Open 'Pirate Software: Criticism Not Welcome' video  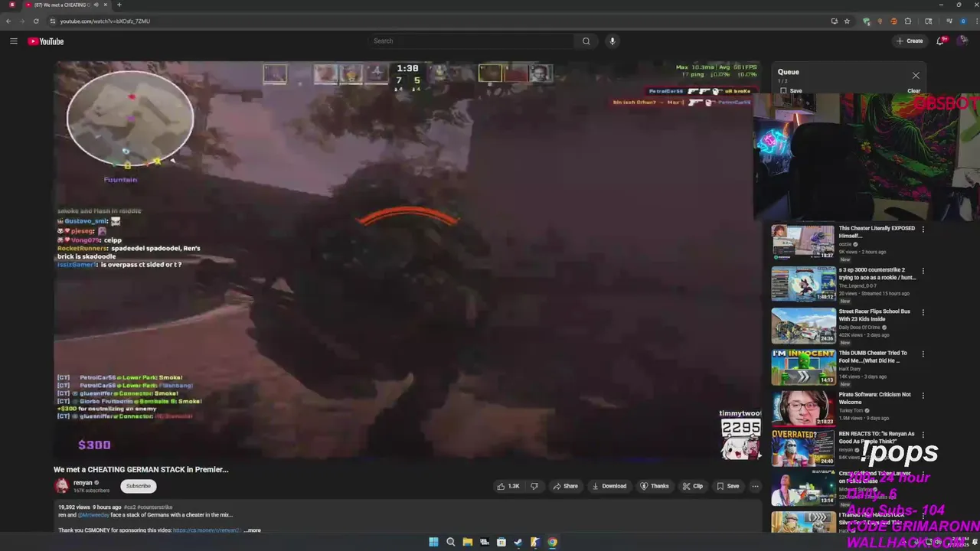[x=874, y=398]
